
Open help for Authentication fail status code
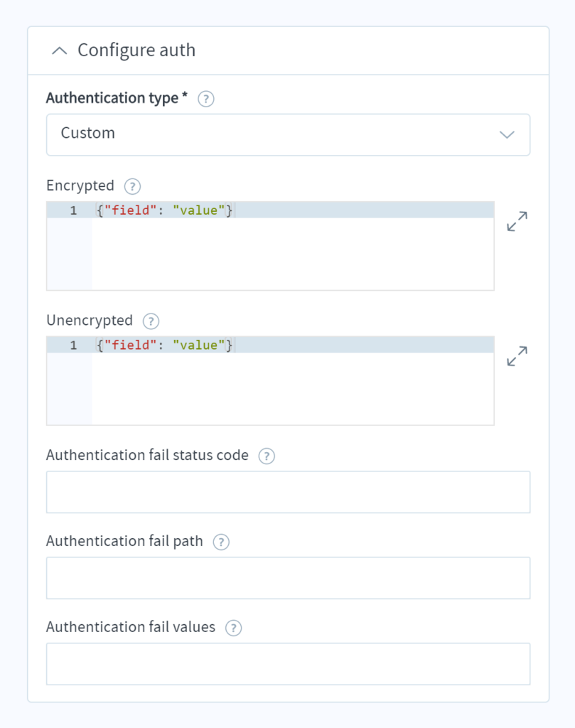coord(267,456)
